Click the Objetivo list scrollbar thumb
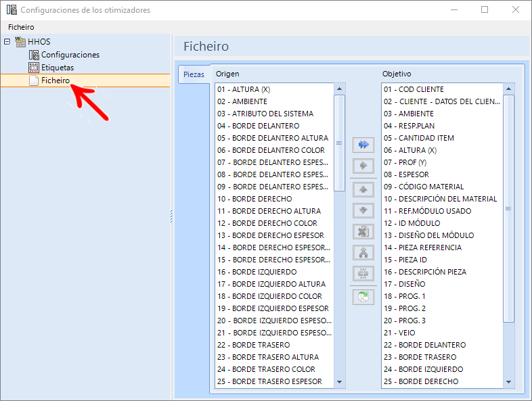The height and width of the screenshot is (401, 532). [508, 208]
